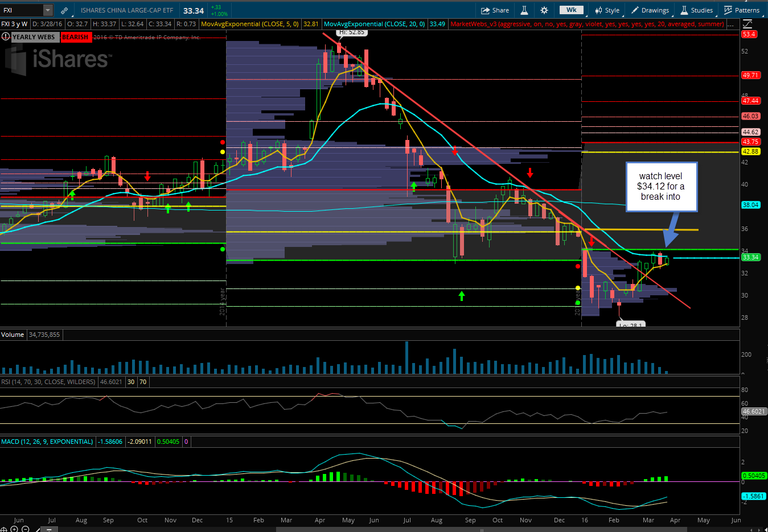The height and width of the screenshot is (532, 768).
Task: Open the Edit Studies flask icon
Action: pyautogui.click(x=524, y=10)
